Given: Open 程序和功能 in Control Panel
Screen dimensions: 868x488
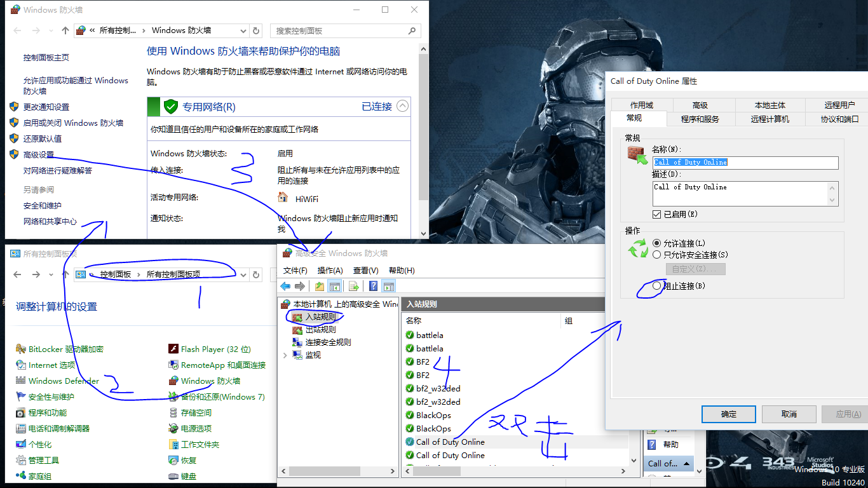Looking at the screenshot, I should tap(41, 412).
